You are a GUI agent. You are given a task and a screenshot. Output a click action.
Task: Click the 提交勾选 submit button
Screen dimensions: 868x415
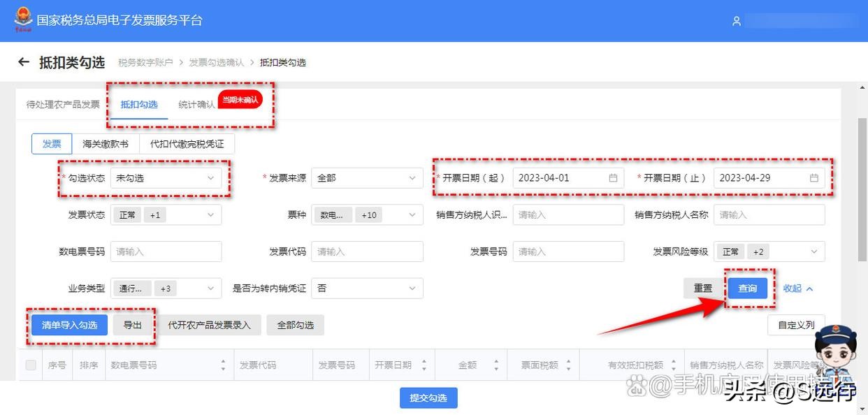[428, 398]
